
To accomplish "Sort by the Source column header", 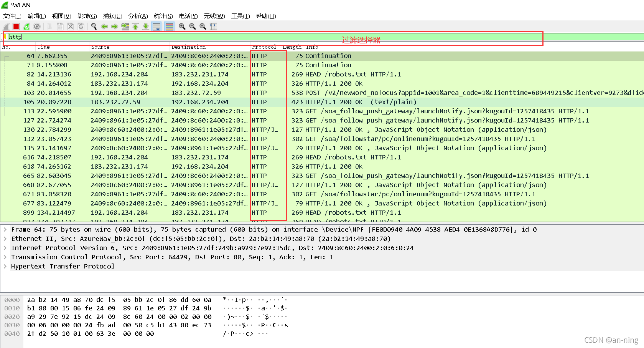I will coord(129,47).
